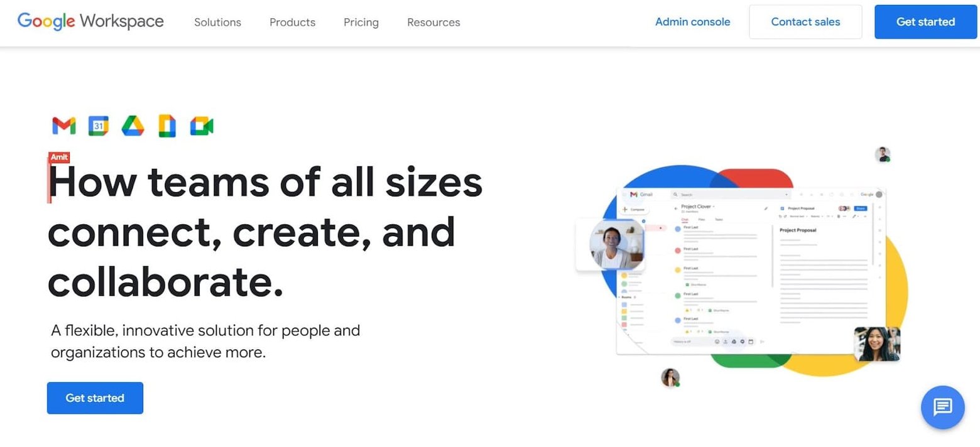Screen dimensions: 980x447
Task: Open the floating chat support bubble
Action: pyautogui.click(x=942, y=407)
